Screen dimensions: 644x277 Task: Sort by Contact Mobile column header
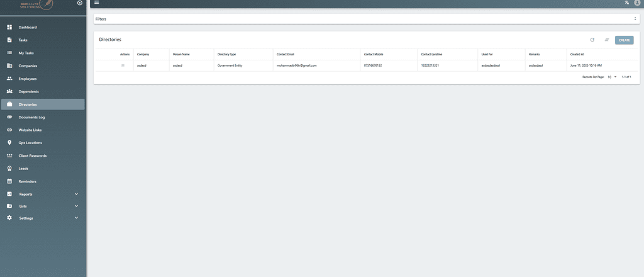click(374, 54)
